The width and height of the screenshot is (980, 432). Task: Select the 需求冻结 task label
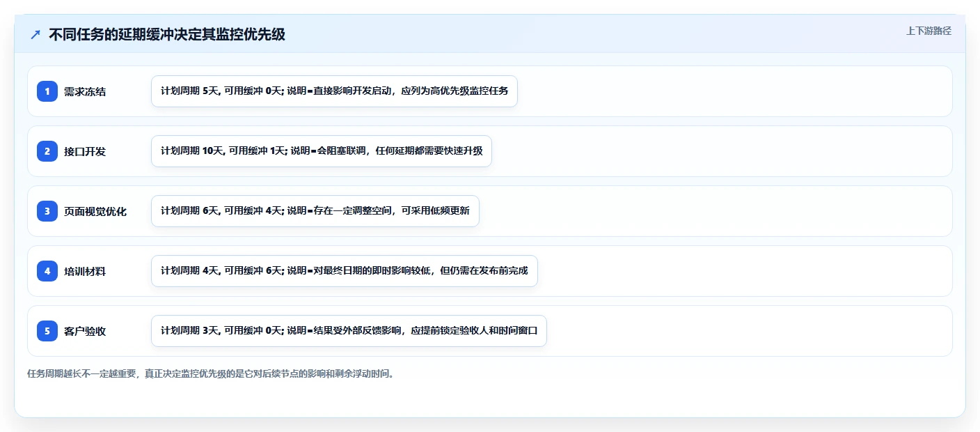pos(85,91)
